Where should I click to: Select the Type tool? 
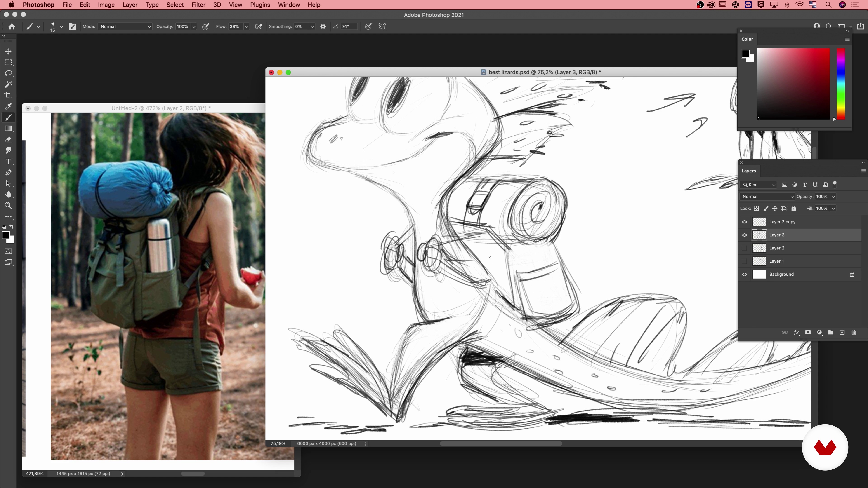point(8,162)
